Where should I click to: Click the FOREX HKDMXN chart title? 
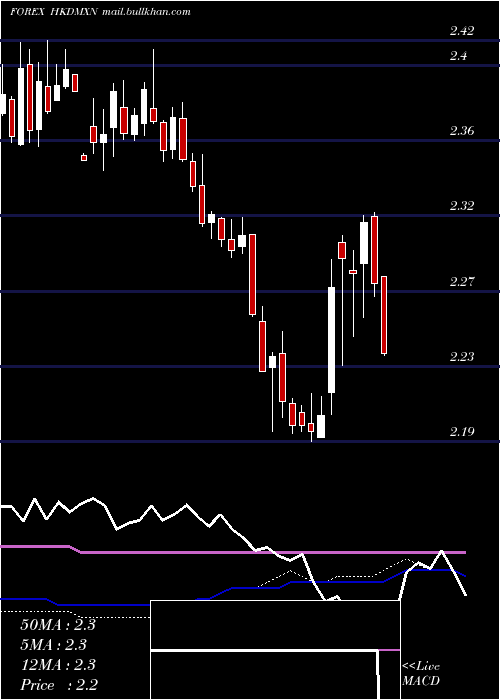53,12
